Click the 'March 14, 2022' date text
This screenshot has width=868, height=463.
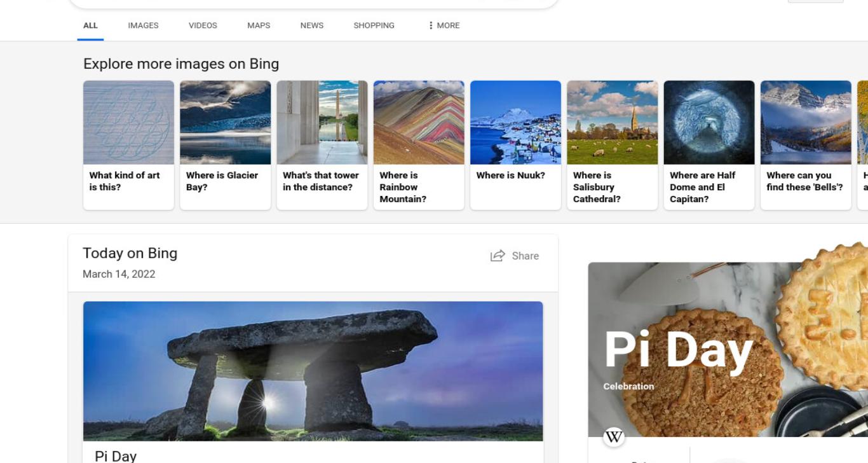tap(119, 274)
